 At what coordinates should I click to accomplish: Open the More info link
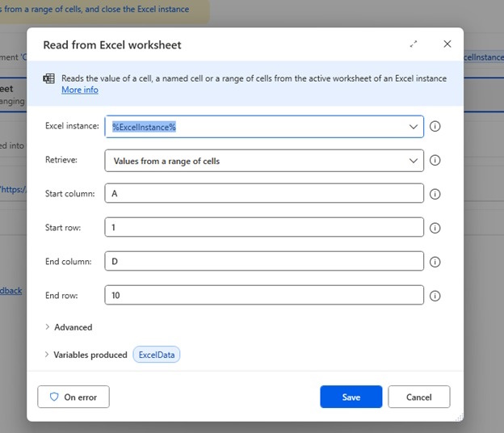tap(80, 90)
